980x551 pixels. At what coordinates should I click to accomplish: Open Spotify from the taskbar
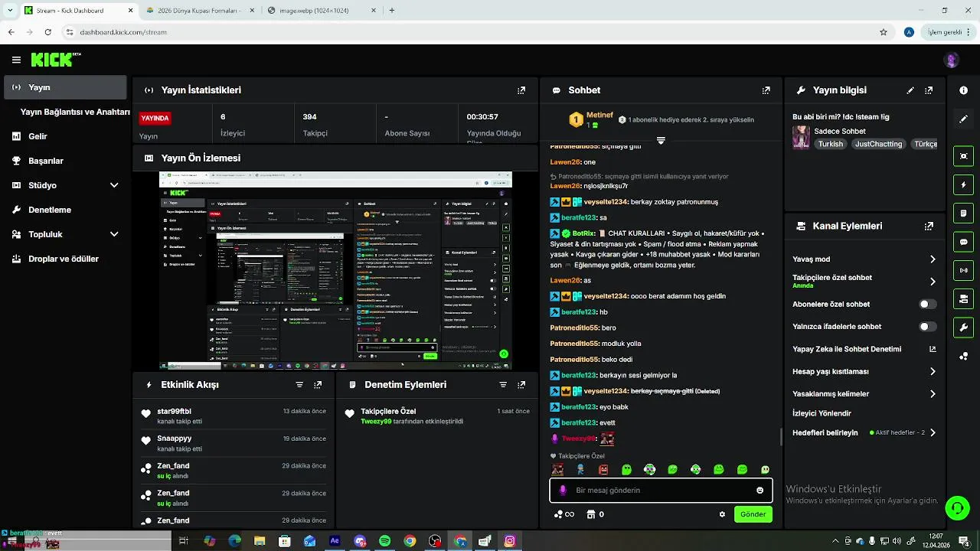coord(384,541)
